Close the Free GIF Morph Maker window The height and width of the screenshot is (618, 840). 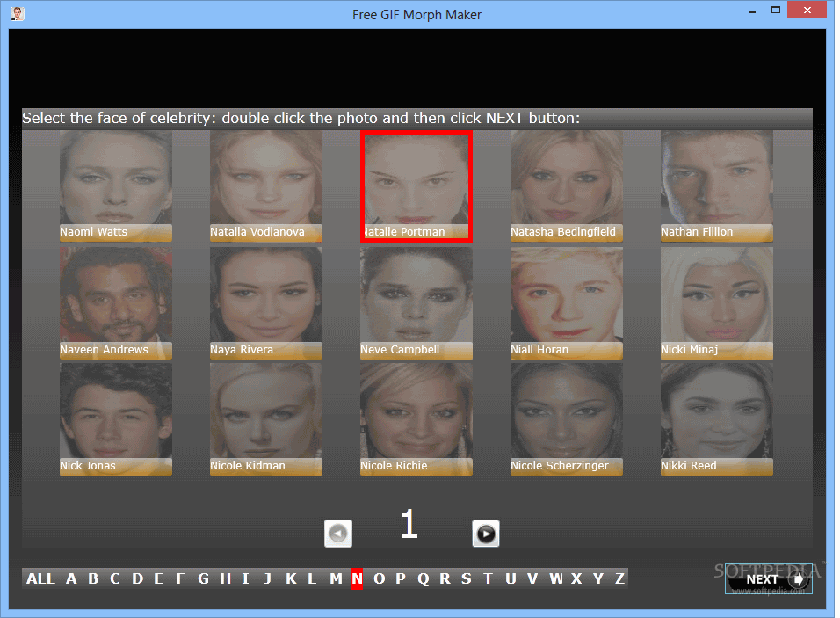[807, 11]
